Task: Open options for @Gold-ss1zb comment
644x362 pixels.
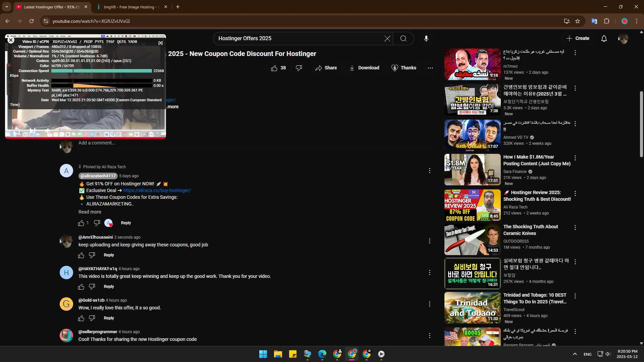Action: (x=429, y=304)
